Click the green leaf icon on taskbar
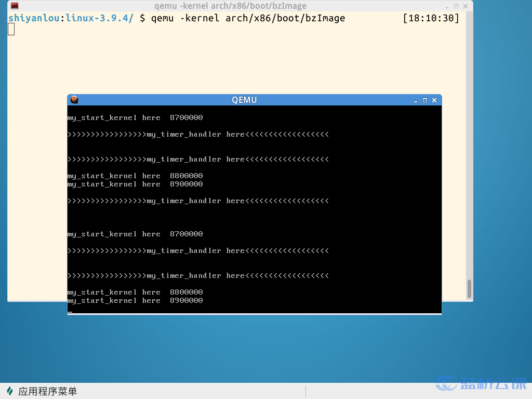Screen dimensions: 532x399 [x=9, y=391]
